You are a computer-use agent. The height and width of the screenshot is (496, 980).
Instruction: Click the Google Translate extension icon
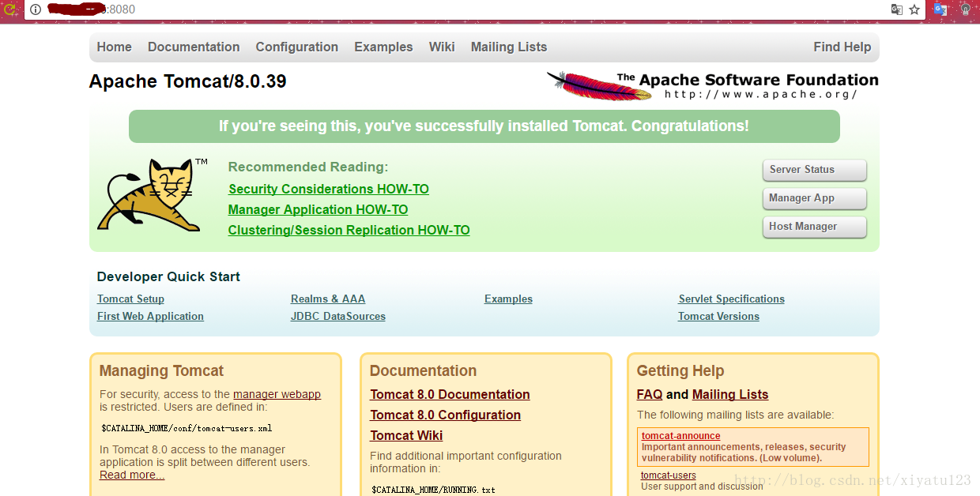pyautogui.click(x=940, y=9)
